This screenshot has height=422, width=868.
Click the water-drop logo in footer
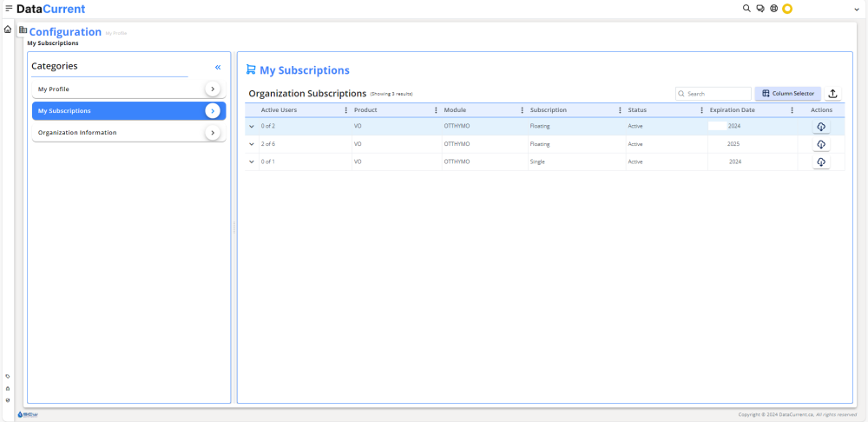pyautogui.click(x=28, y=414)
